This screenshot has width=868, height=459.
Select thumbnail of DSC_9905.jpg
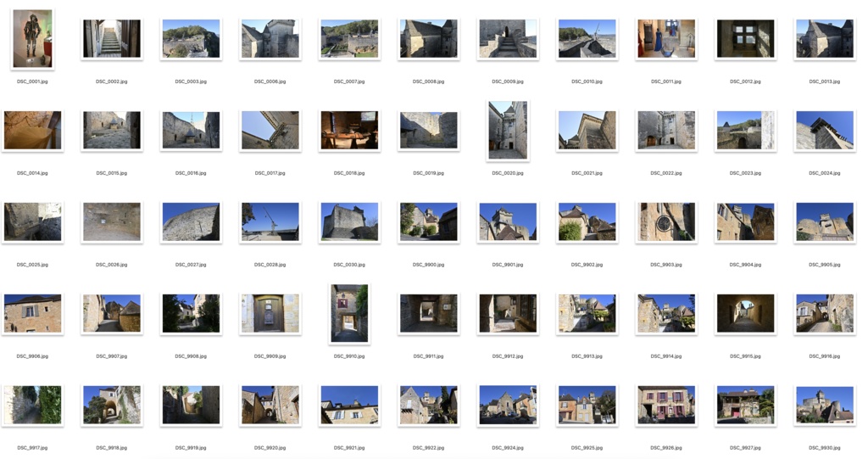tap(824, 221)
